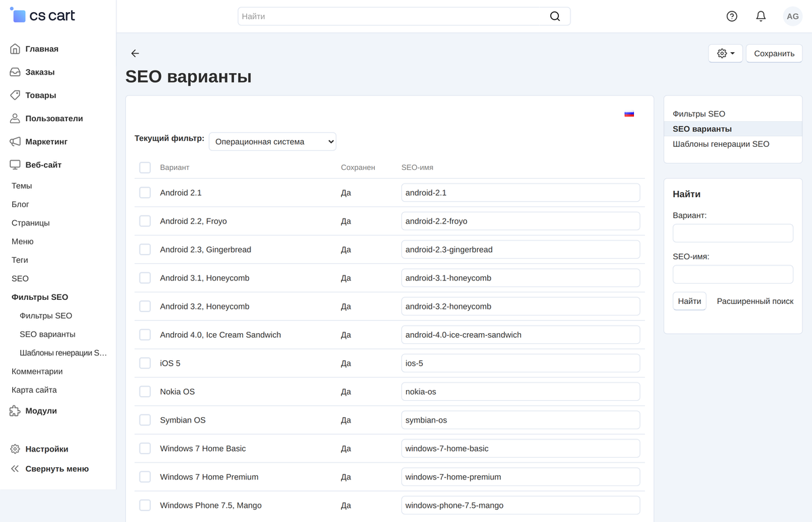Click the search magnifier icon
The width and height of the screenshot is (812, 522).
pos(555,16)
